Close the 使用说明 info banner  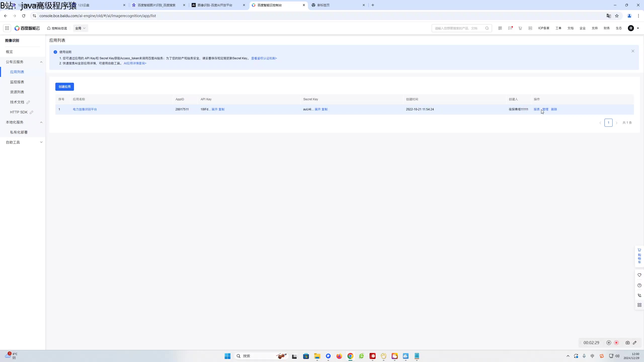click(633, 51)
